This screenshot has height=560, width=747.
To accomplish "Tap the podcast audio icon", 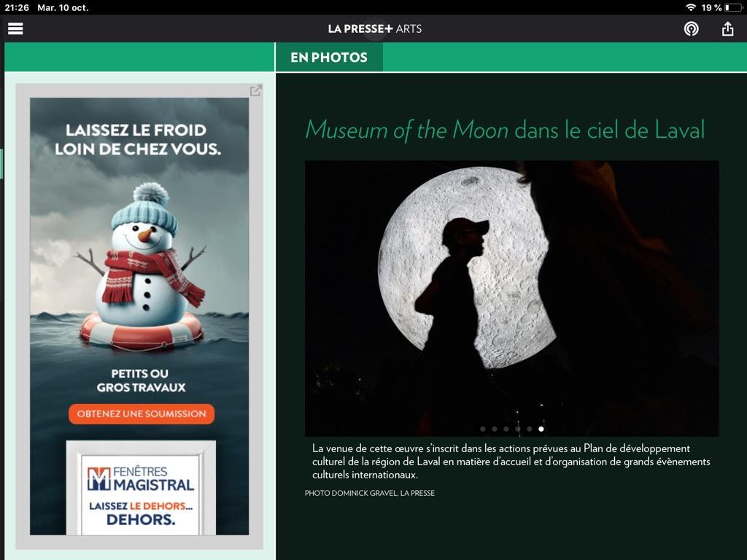I will point(692,29).
